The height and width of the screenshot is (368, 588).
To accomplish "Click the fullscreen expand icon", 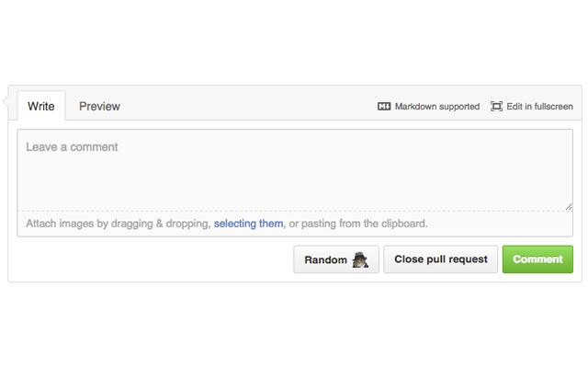I will (496, 107).
